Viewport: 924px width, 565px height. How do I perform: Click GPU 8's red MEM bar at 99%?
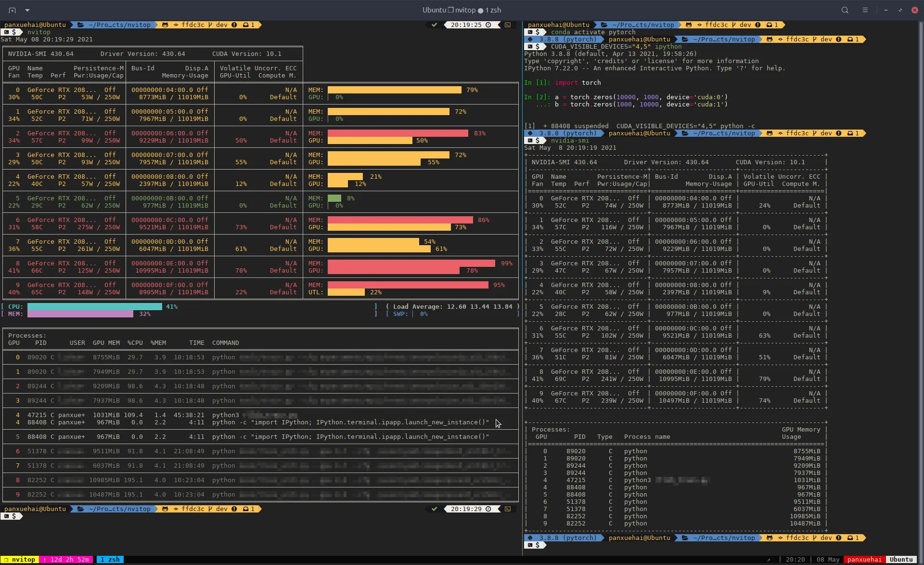(411, 263)
